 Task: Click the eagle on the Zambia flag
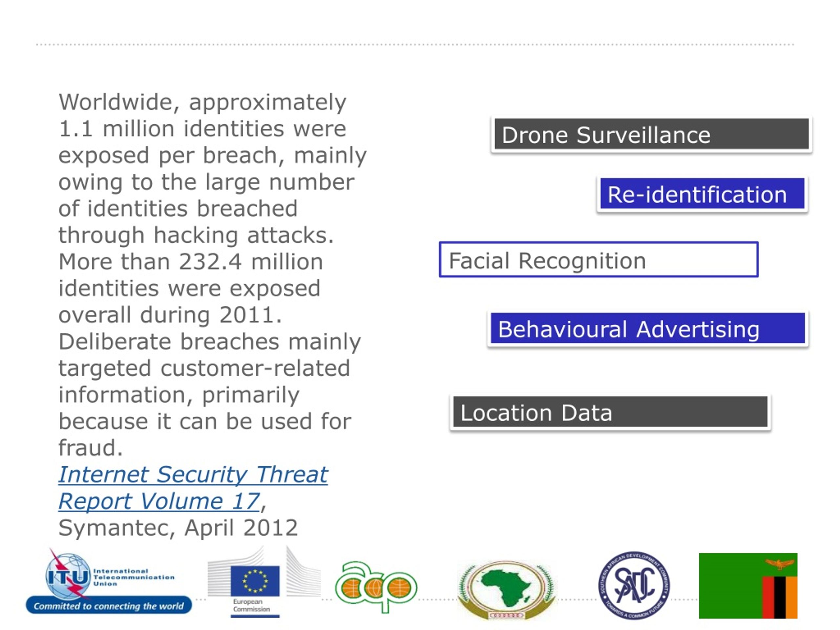pos(779,563)
